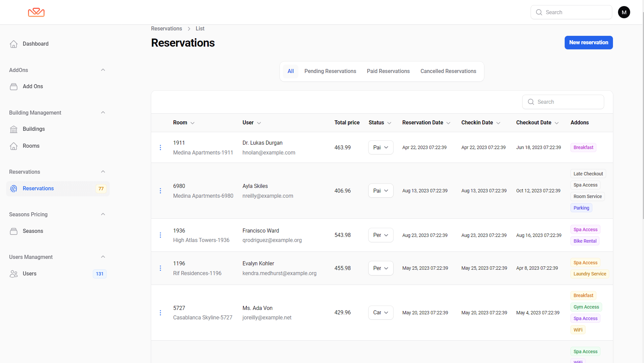Switch to Cancelled Reservations tab
This screenshot has width=644, height=363.
[x=448, y=71]
